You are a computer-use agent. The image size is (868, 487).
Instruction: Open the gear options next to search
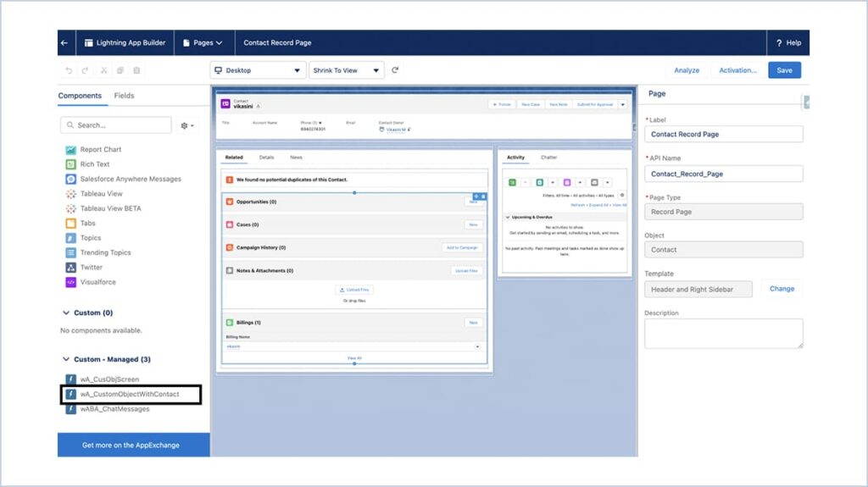187,125
